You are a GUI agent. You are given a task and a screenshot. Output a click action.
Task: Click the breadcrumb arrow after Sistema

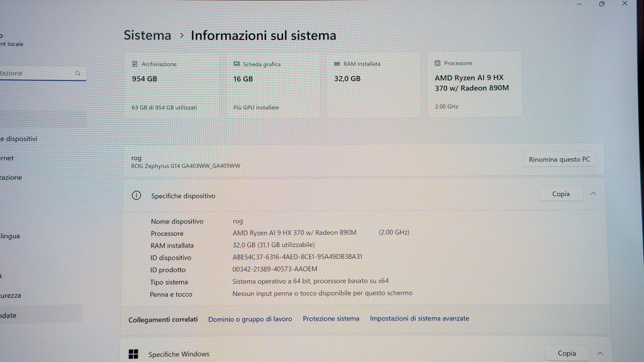(182, 36)
